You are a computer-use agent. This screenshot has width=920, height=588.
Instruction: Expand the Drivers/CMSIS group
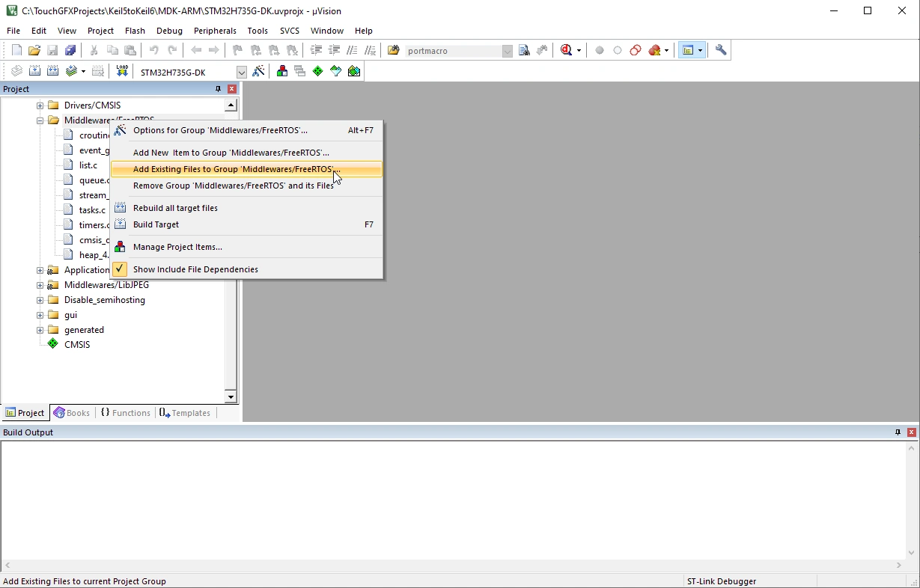click(x=40, y=105)
